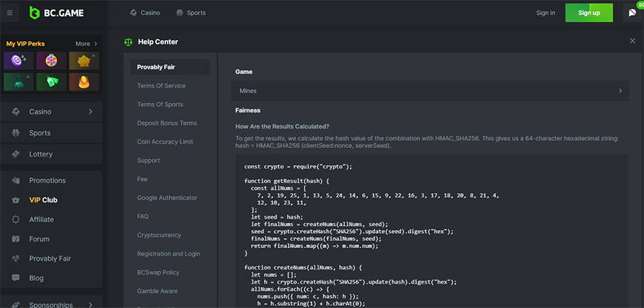Image resolution: width=644 pixels, height=308 pixels.
Task: Open the hamburger menu icon
Action: (x=10, y=13)
